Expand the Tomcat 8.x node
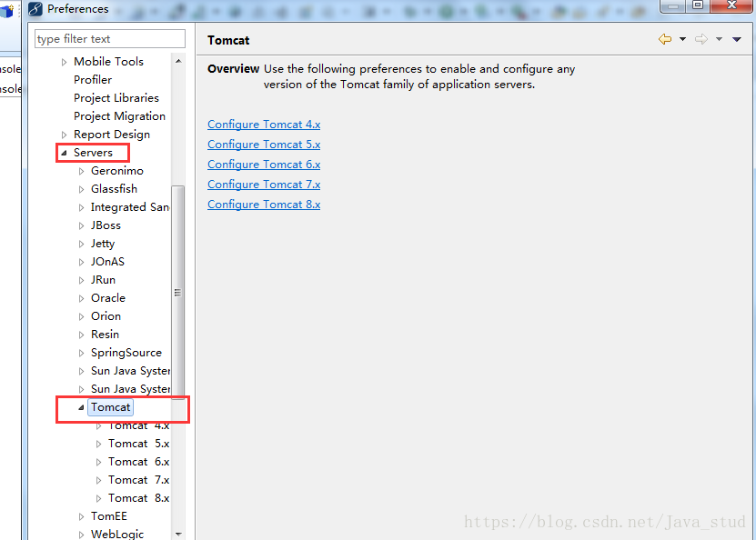This screenshot has height=540, width=756. [x=99, y=498]
